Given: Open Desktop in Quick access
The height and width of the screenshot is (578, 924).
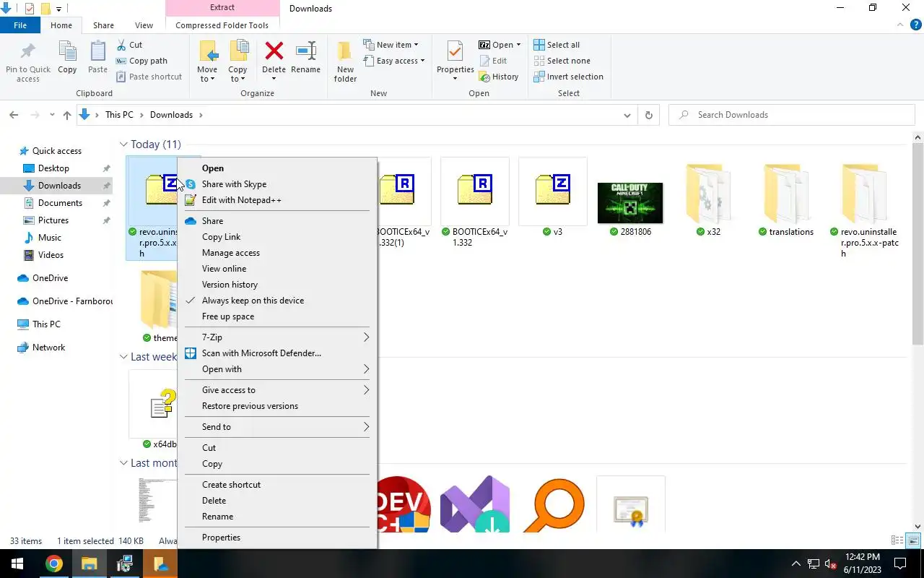Looking at the screenshot, I should click(53, 168).
